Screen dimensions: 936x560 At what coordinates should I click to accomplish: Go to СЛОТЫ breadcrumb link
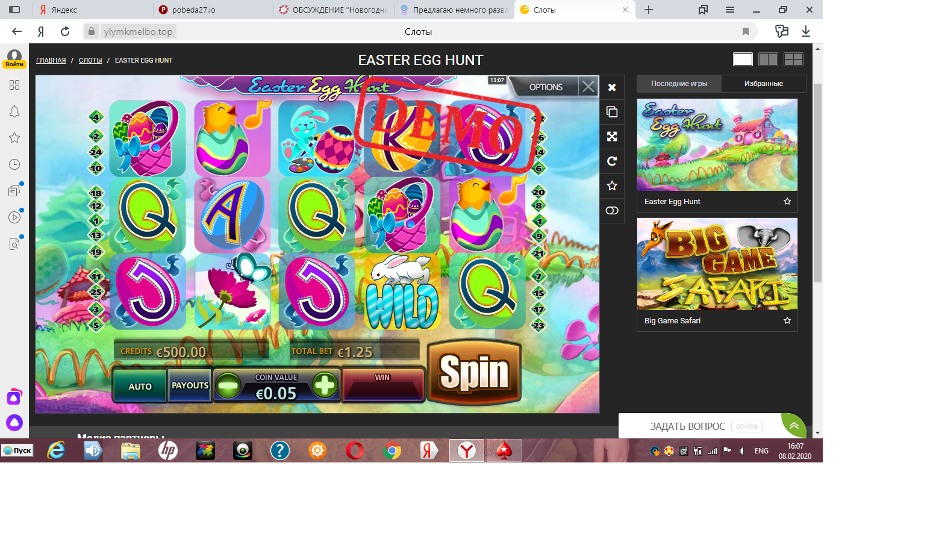pos(90,60)
